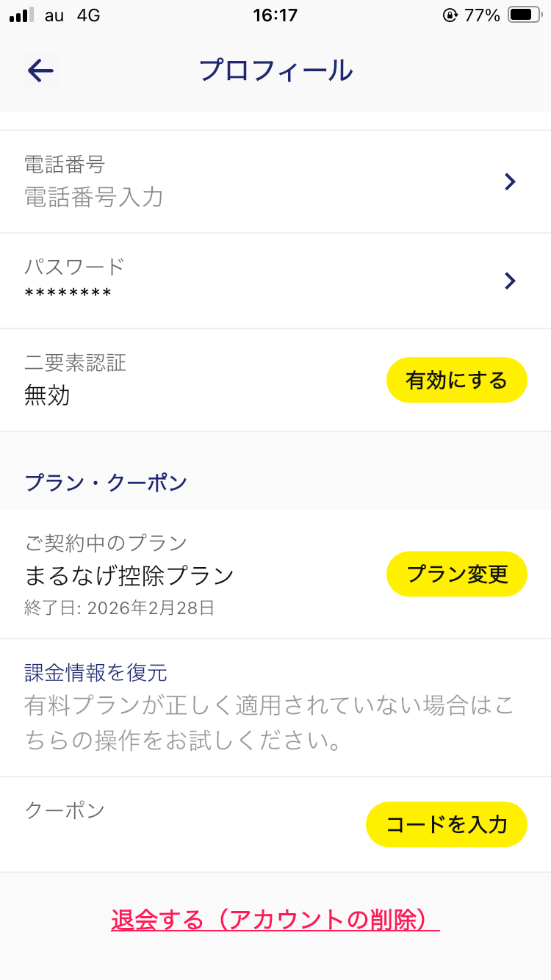Tap the コードを入力 coupon button
The image size is (551, 980).
point(447,824)
